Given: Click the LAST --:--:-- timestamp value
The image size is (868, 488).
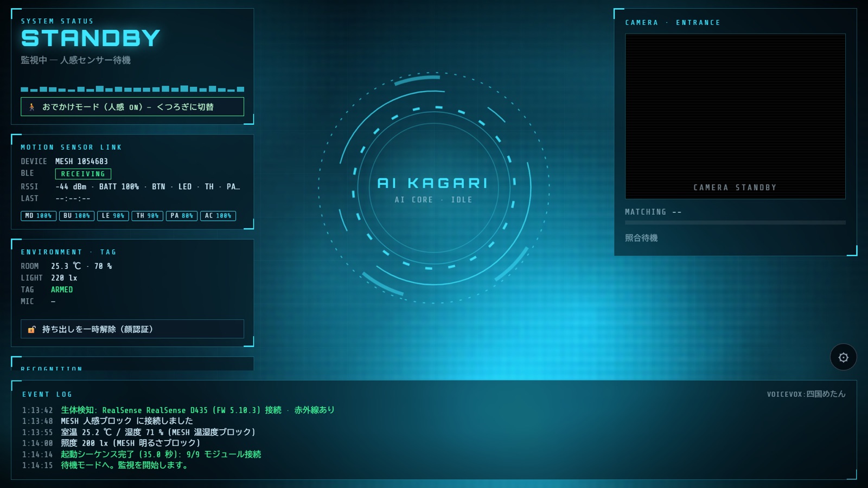Looking at the screenshot, I should [73, 198].
